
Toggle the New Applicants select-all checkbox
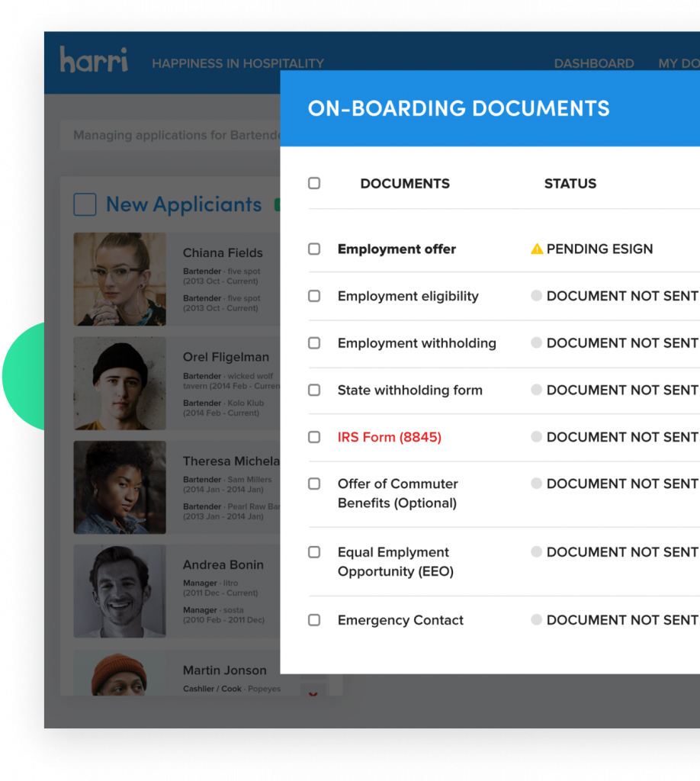85,204
